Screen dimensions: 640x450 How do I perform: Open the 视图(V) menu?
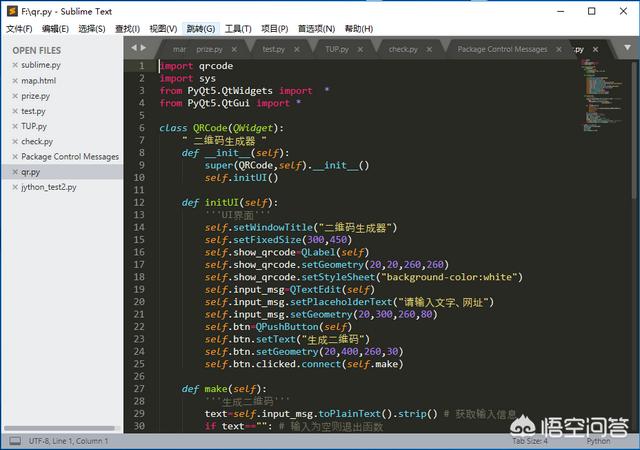click(x=163, y=29)
